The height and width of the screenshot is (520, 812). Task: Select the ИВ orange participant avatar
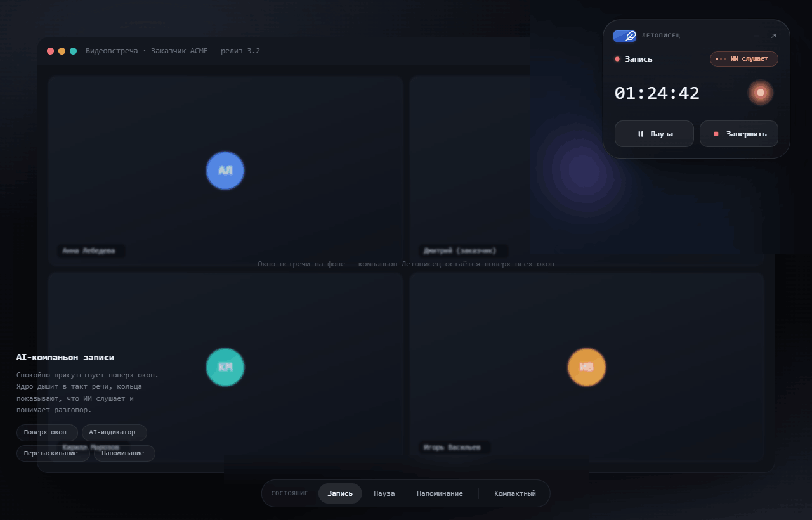pyautogui.click(x=587, y=367)
